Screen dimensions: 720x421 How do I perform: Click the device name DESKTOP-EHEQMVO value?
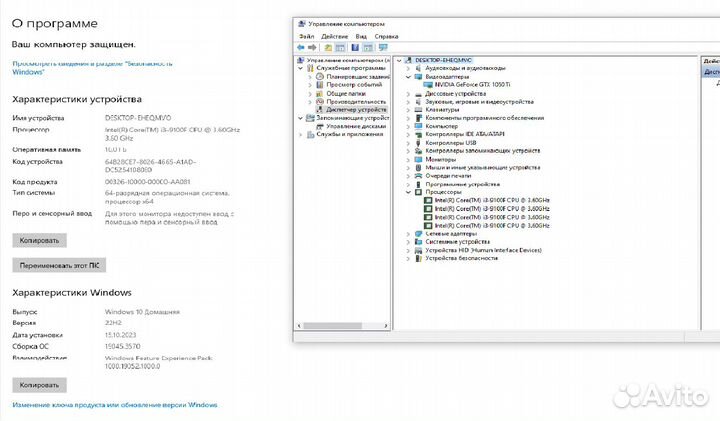pyautogui.click(x=138, y=118)
